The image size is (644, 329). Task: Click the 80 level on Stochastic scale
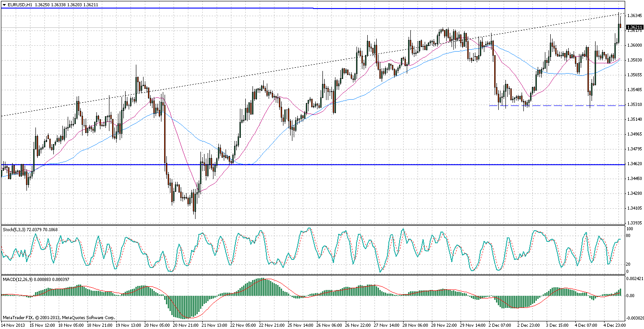click(x=628, y=235)
